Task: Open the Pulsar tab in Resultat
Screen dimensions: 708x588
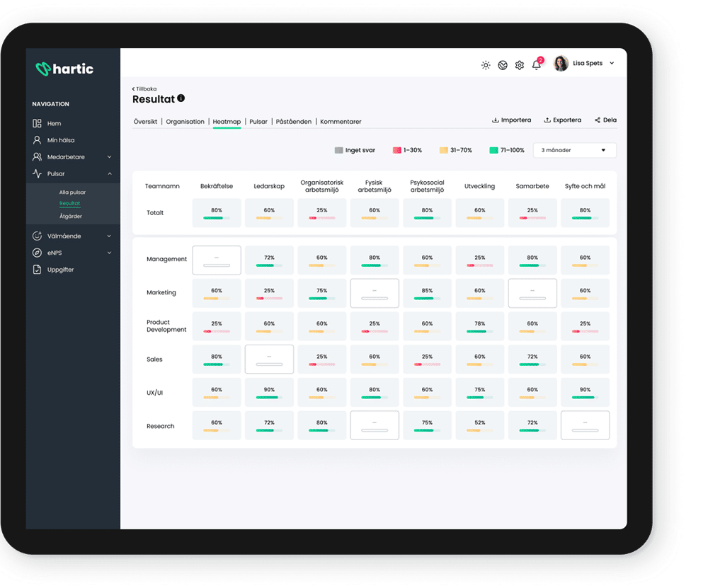Action: (258, 122)
